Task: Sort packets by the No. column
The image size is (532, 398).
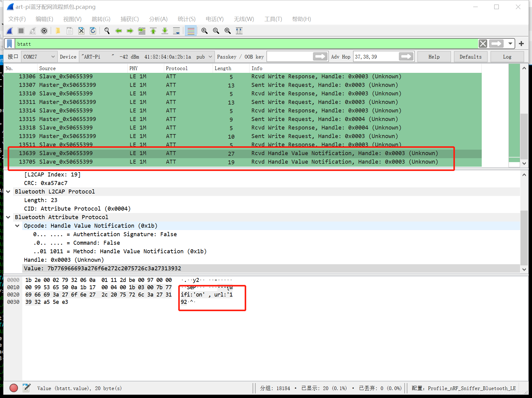Action: tap(20, 68)
